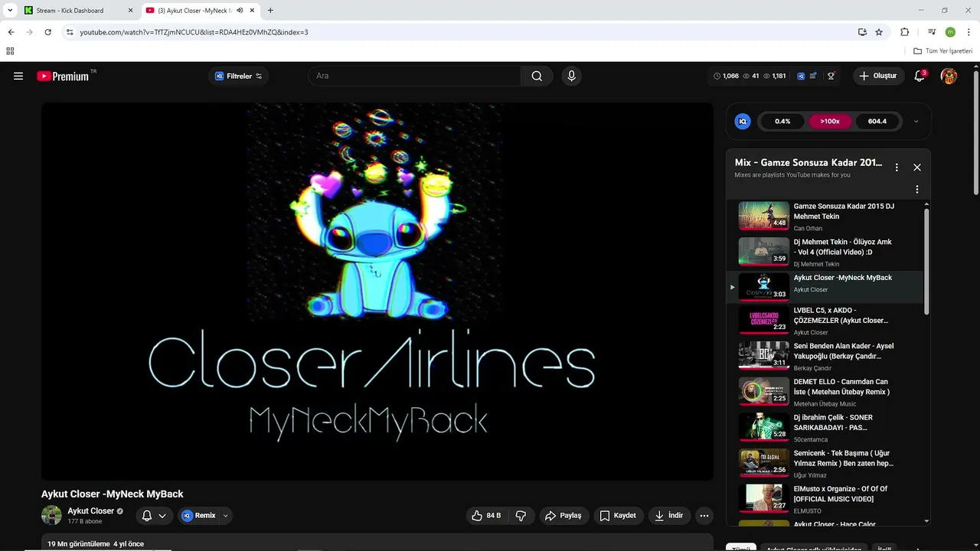
Task: Click the video player artwork area
Action: (377, 292)
